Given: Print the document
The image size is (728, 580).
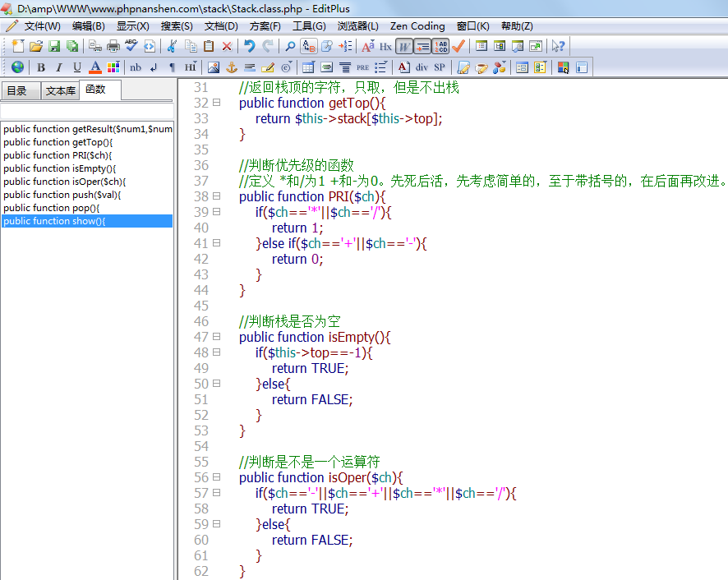Looking at the screenshot, I should 113,46.
